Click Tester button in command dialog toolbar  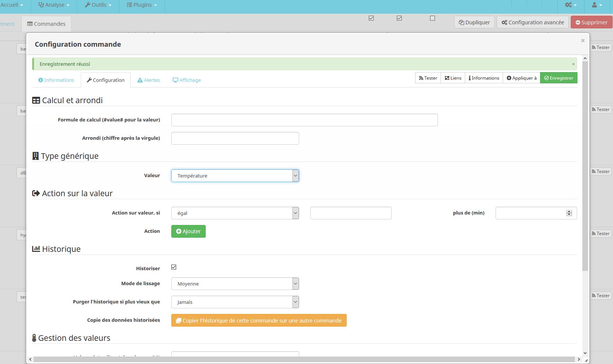(428, 78)
